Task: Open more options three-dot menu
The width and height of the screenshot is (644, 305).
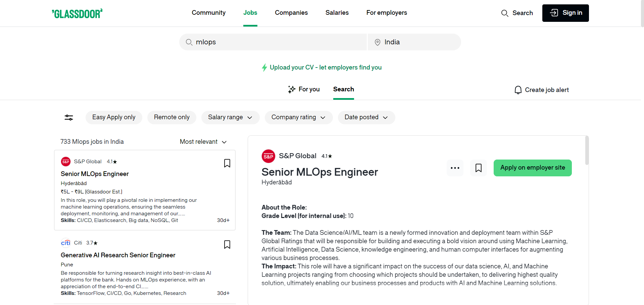Action: point(455,168)
